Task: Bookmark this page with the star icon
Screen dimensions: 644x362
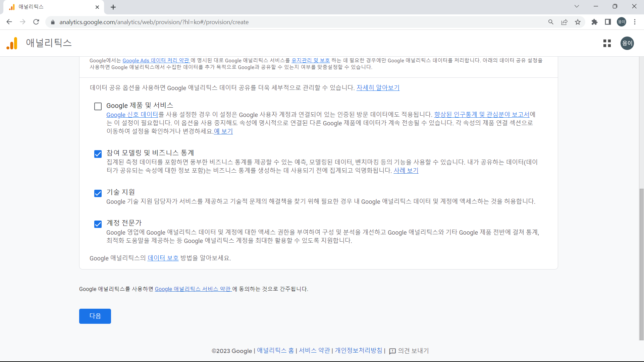Action: click(x=578, y=22)
